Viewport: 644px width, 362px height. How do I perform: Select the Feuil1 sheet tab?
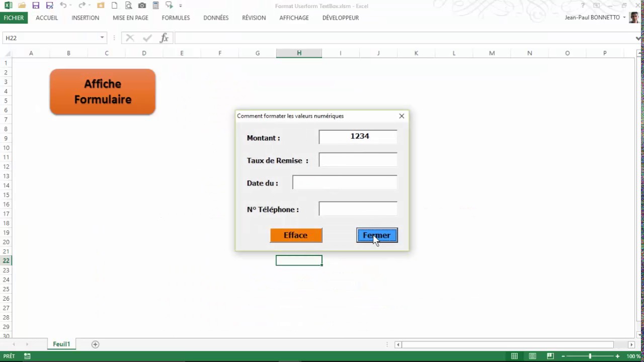[x=61, y=344]
